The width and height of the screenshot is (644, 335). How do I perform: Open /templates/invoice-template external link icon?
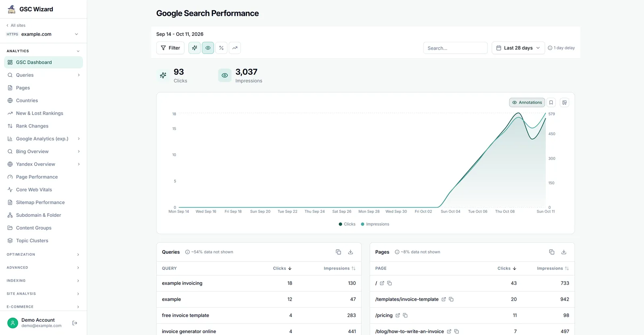[444, 299]
